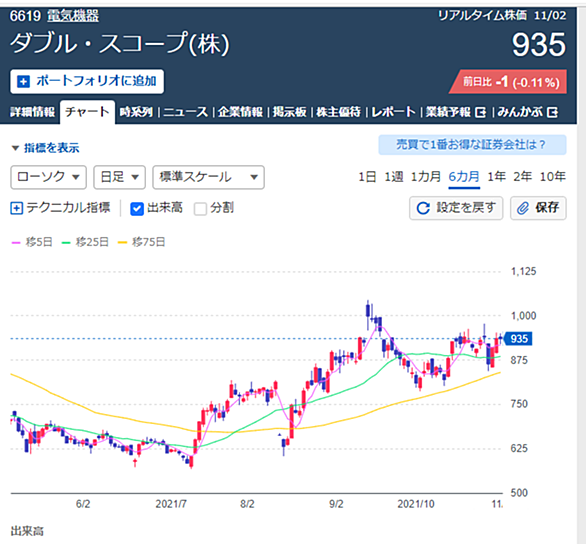Set chart range to 1カ月
This screenshot has width=586, height=544.
pyautogui.click(x=426, y=176)
